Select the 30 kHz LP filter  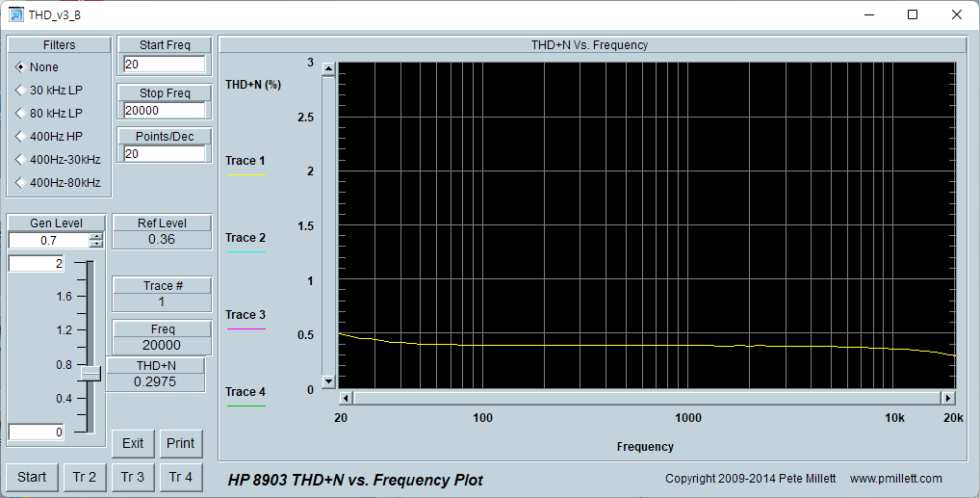(20, 91)
